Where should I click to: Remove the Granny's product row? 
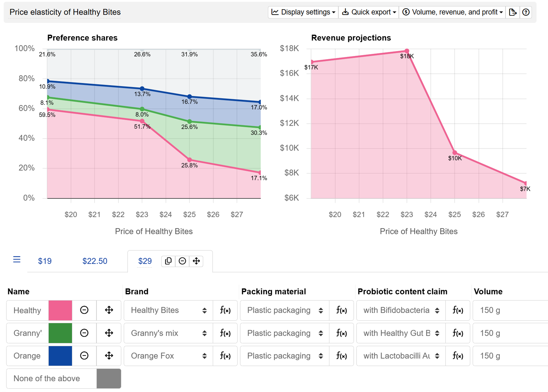tap(84, 333)
